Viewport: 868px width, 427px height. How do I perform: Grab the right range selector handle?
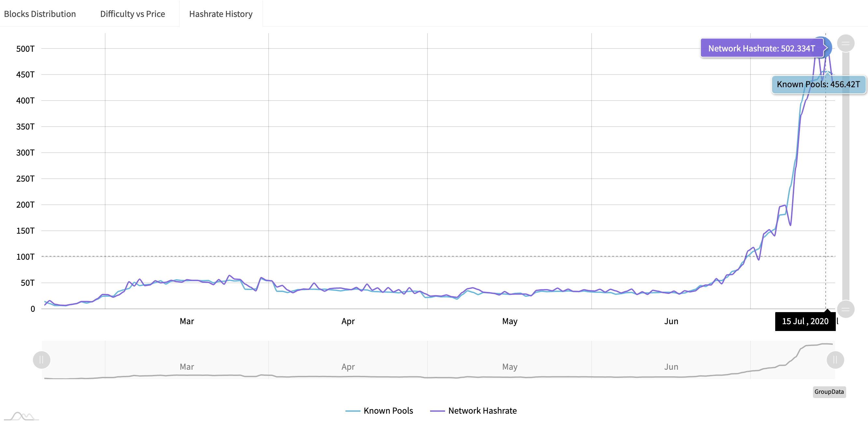click(x=835, y=360)
